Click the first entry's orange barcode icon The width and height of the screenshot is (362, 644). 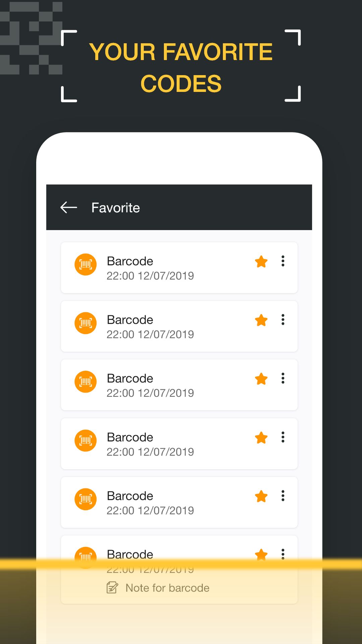85,264
